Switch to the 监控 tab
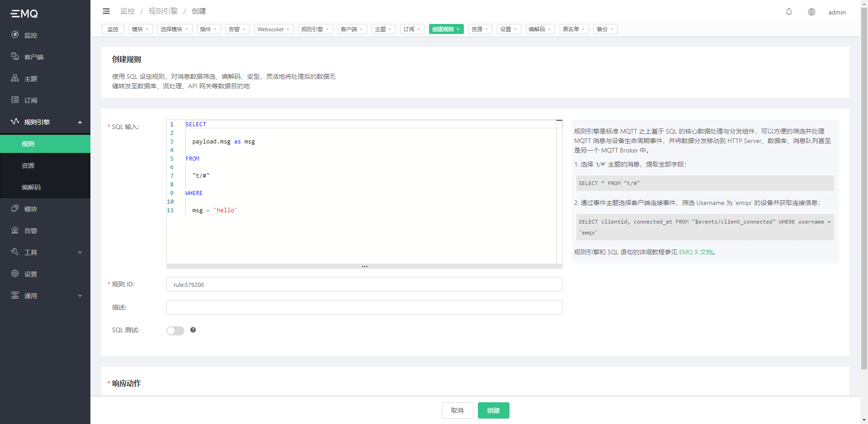 point(113,29)
